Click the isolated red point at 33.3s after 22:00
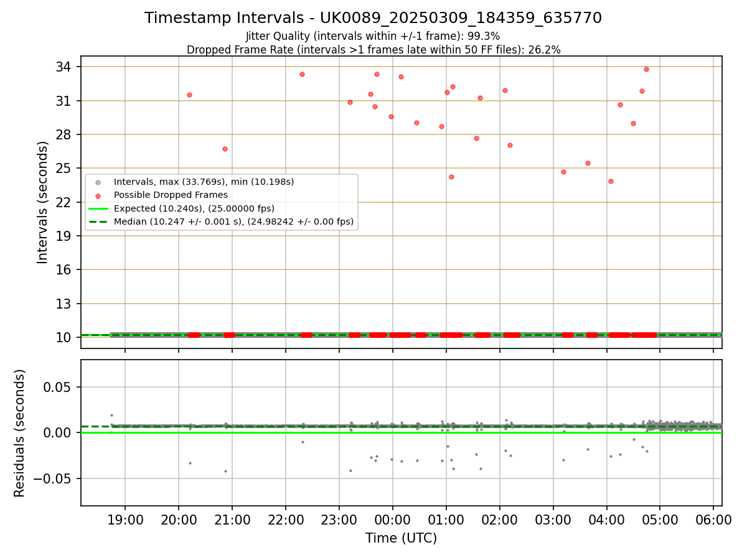This screenshot has height=560, width=747. click(x=302, y=74)
